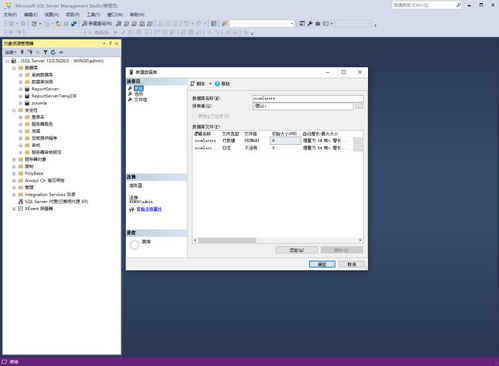The image size is (499, 366).
Task: Select the File Groups page wrench icon
Action: click(x=130, y=100)
